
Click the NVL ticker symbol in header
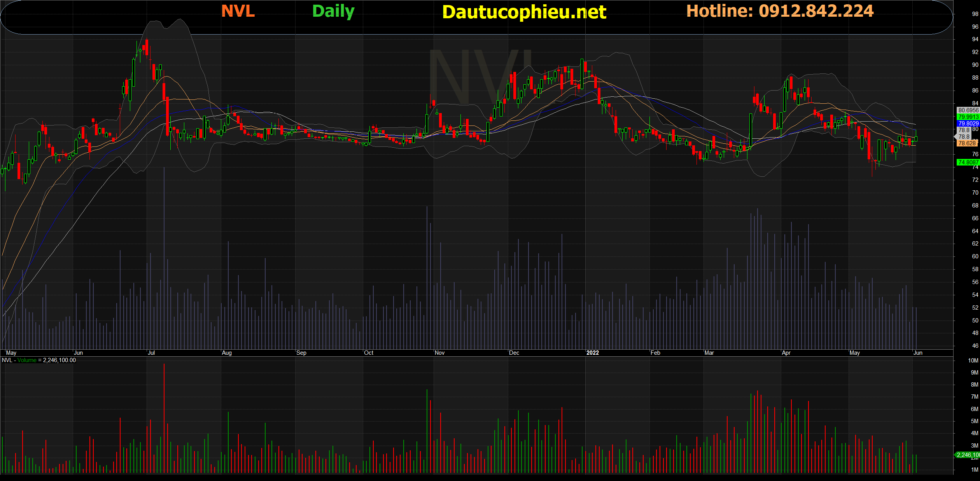click(x=238, y=11)
